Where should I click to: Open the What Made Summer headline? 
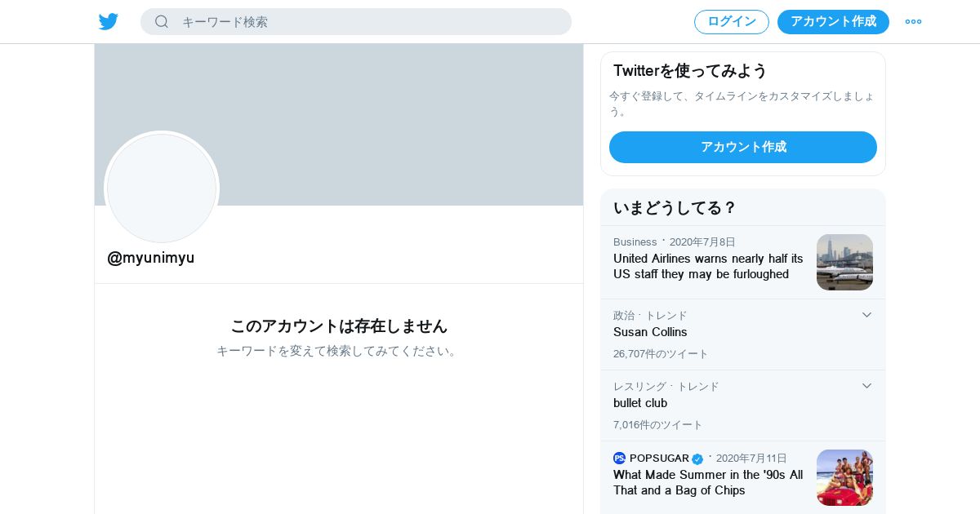point(708,482)
